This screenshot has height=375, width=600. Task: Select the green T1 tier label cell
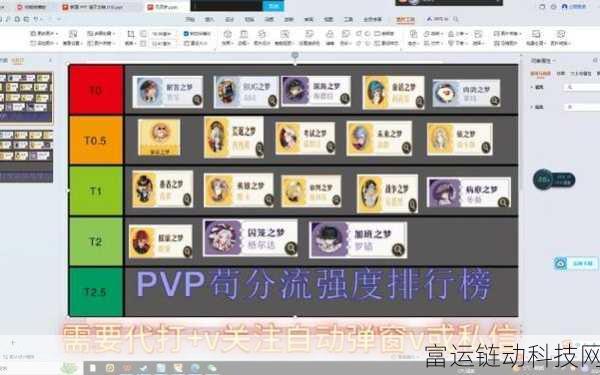pyautogui.click(x=96, y=191)
